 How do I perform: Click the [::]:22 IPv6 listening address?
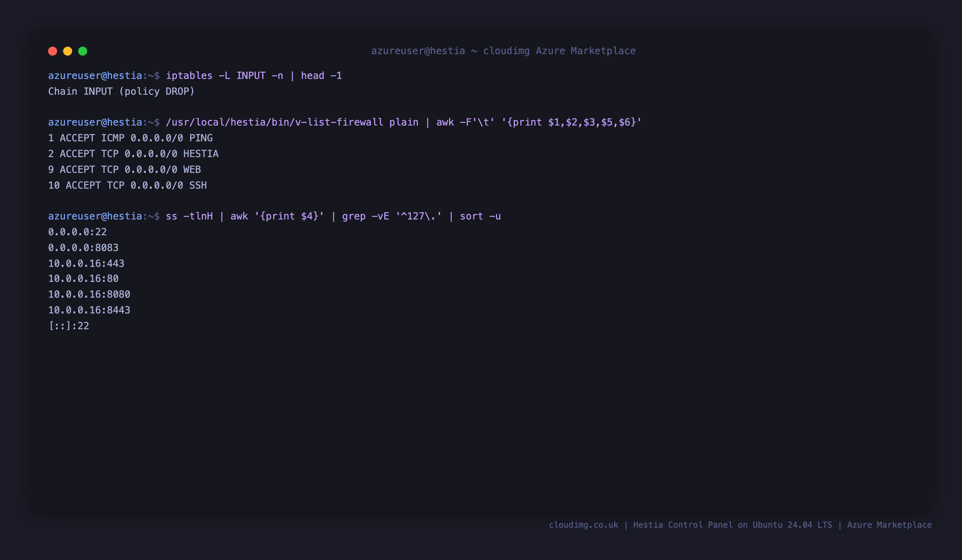[x=69, y=325]
